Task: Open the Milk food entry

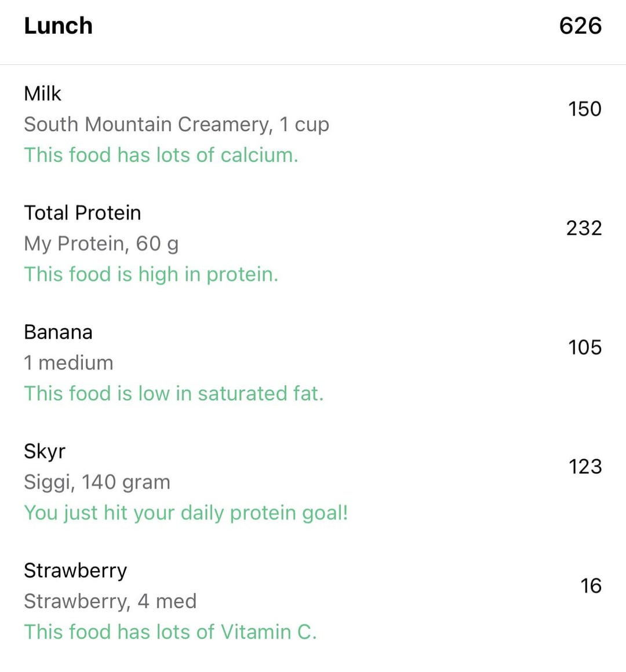Action: click(x=42, y=93)
